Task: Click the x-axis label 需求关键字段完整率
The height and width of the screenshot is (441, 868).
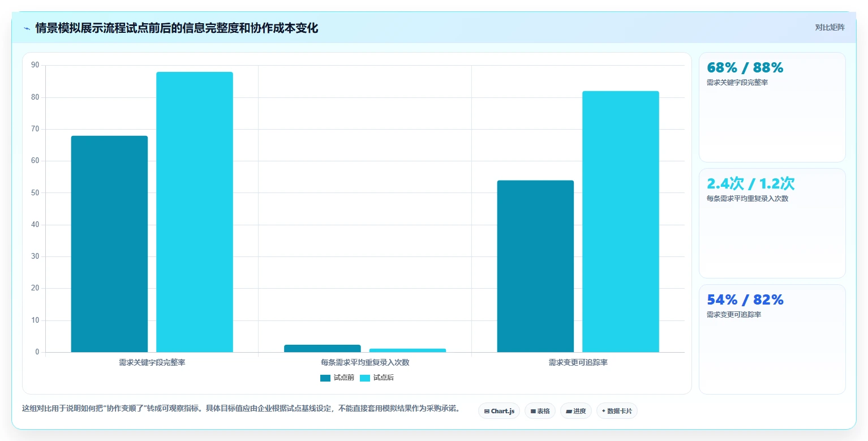Action: point(152,362)
